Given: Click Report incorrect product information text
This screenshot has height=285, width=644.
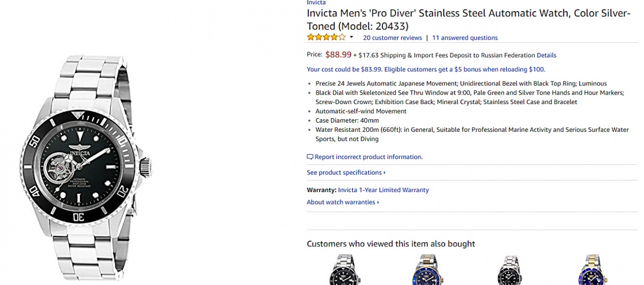Looking at the screenshot, I should (x=368, y=157).
